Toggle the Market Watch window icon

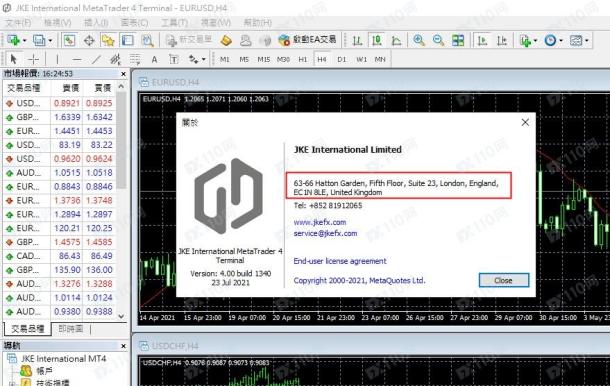pyautogui.click(x=69, y=40)
